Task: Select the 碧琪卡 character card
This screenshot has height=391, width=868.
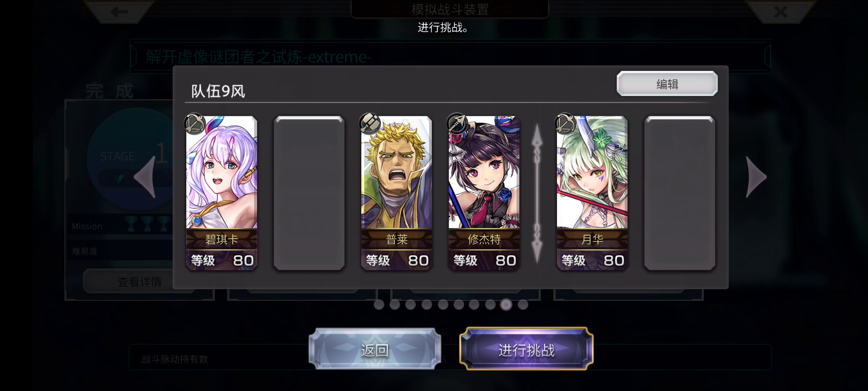Action: click(x=222, y=193)
